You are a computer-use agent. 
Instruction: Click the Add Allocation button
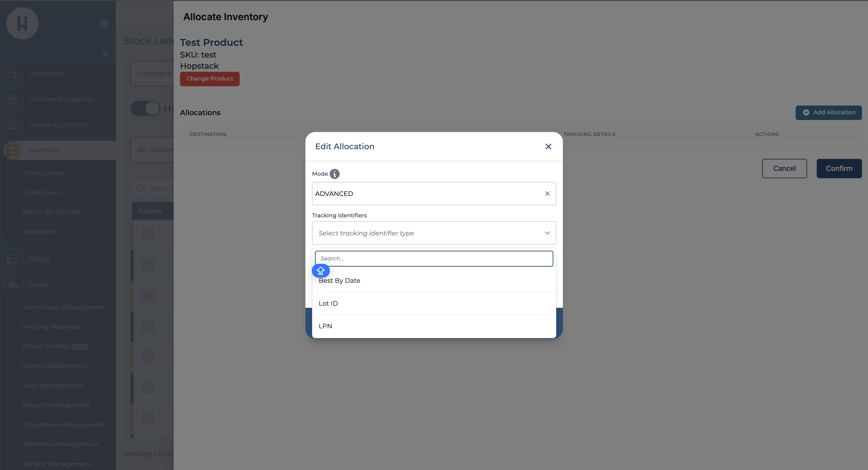point(828,112)
